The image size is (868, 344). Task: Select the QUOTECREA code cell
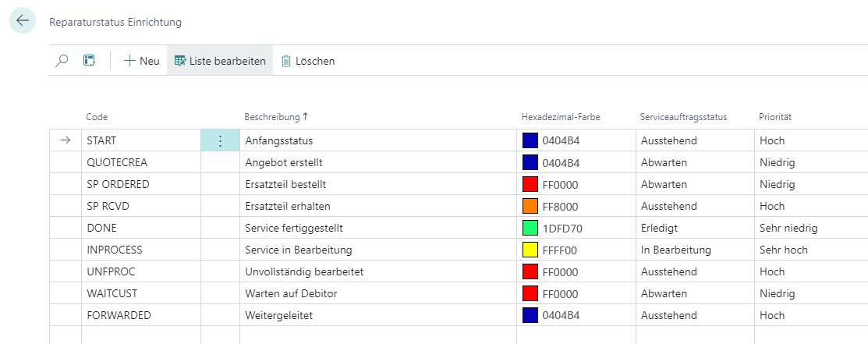click(x=141, y=162)
